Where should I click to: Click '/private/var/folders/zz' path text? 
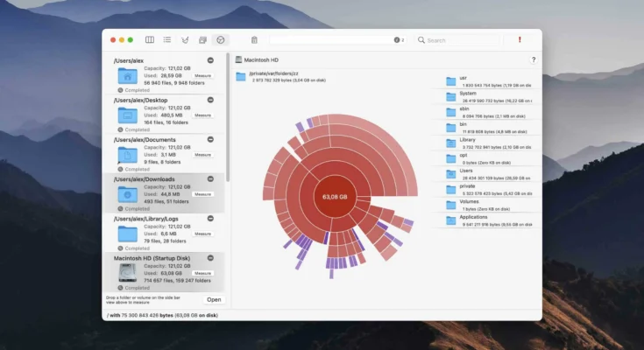click(x=273, y=73)
